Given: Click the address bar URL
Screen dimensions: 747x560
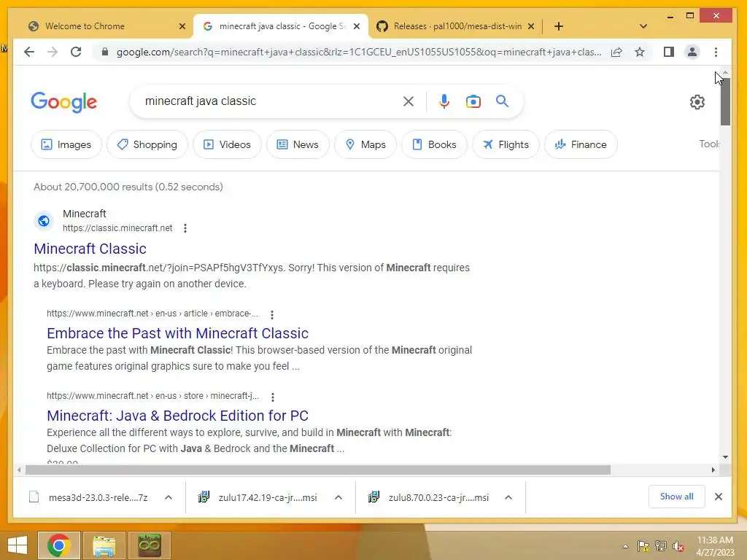Looking at the screenshot, I should 359,52.
